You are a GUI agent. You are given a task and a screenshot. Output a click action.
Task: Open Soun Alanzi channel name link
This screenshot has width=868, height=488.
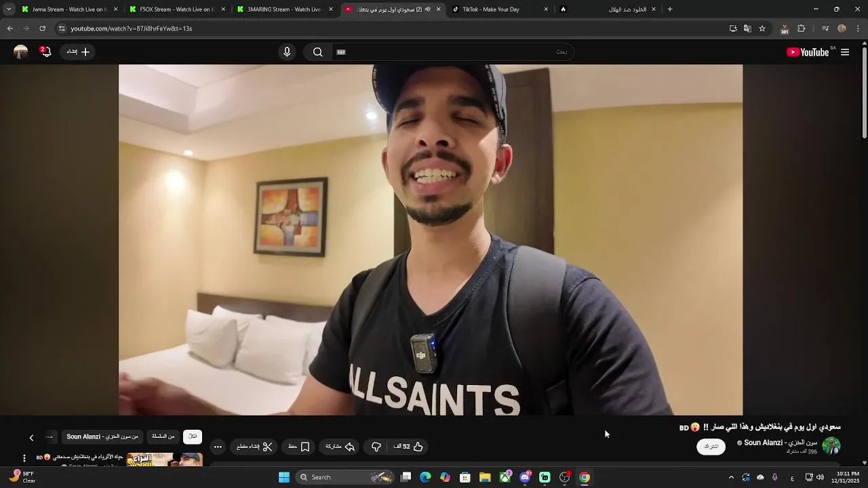tap(781, 443)
